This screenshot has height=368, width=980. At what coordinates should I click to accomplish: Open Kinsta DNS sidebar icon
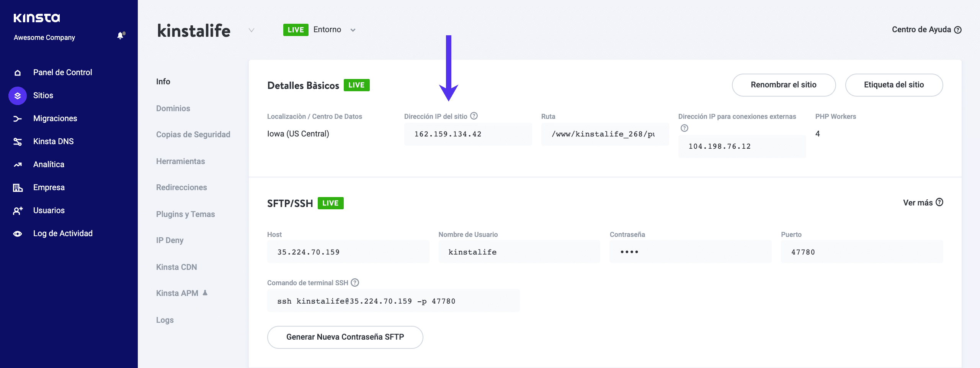(18, 141)
